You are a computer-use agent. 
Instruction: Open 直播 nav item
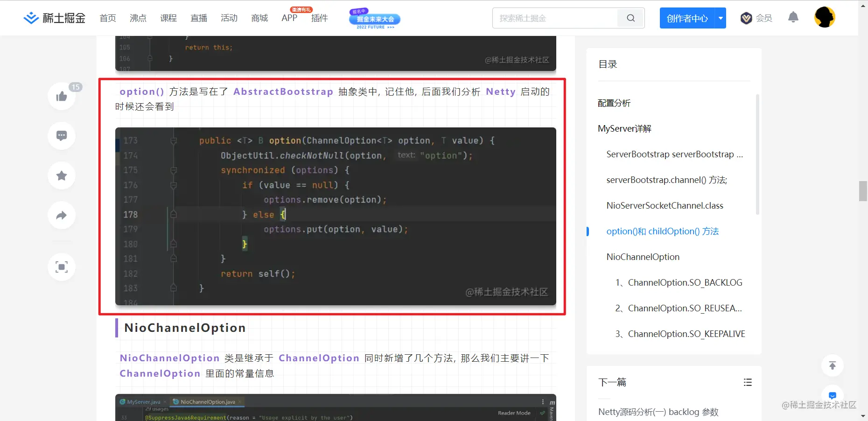199,18
